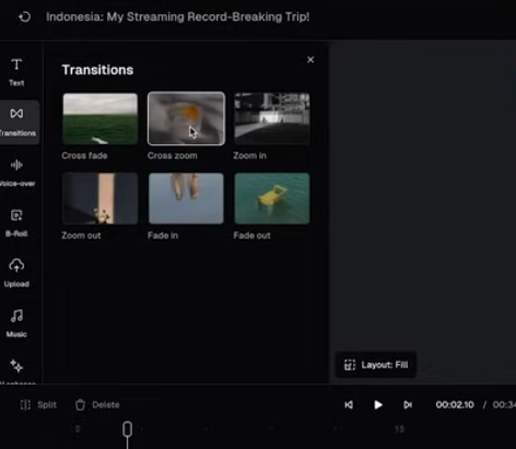Apply the Zoom out transition
516x449 pixels.
(100, 199)
